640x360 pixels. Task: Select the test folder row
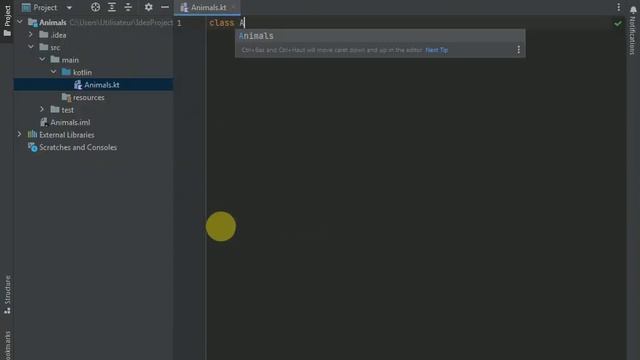(x=93, y=110)
